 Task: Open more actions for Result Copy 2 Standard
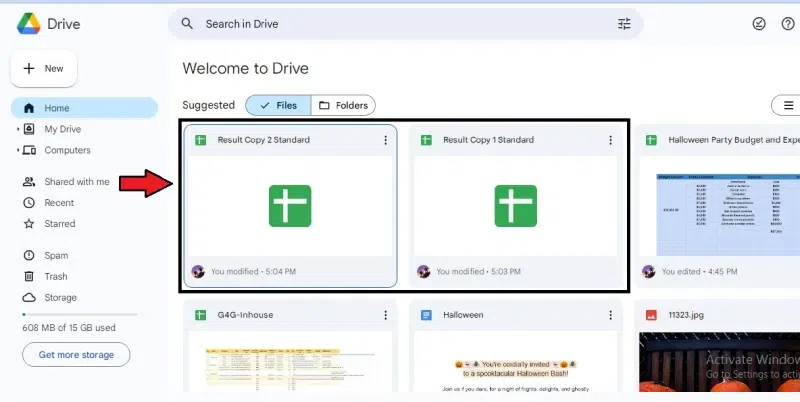tap(385, 140)
